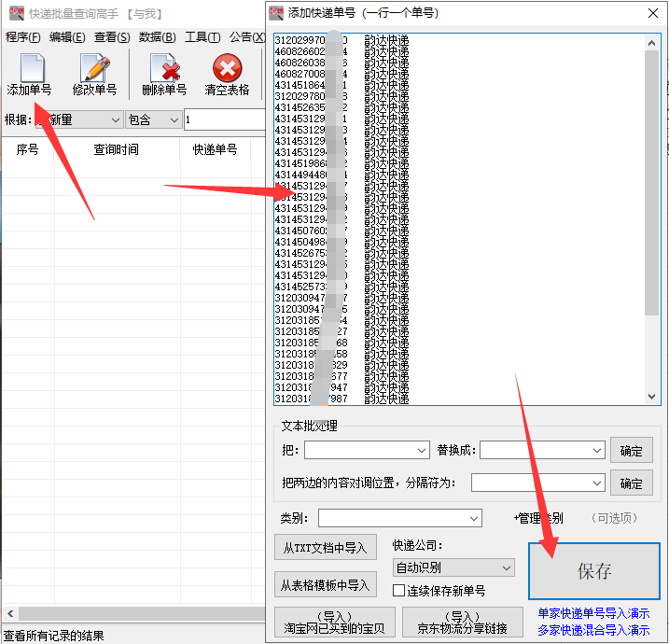Click the +管理类别 link
Viewport: 669px width, 644px height.
538,518
